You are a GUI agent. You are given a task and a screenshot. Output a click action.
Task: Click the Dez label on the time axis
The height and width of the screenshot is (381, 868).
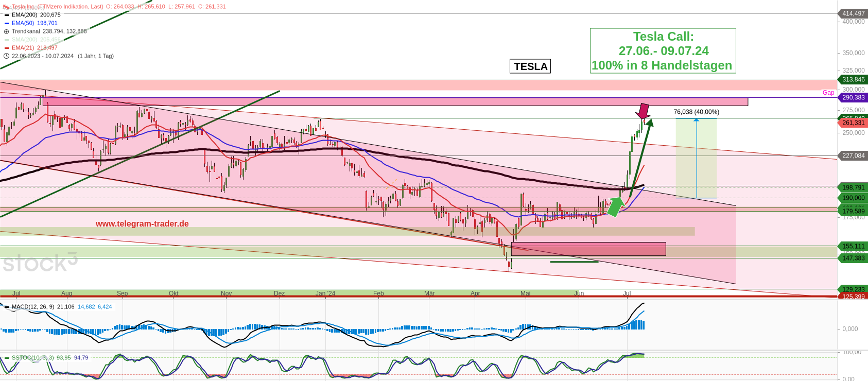279,293
